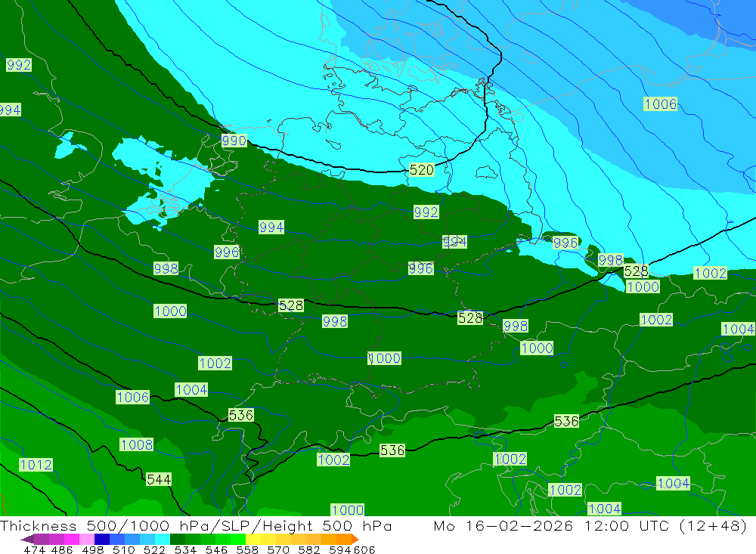Click the 520 height contour label
This screenshot has width=756, height=554.
[x=421, y=170]
